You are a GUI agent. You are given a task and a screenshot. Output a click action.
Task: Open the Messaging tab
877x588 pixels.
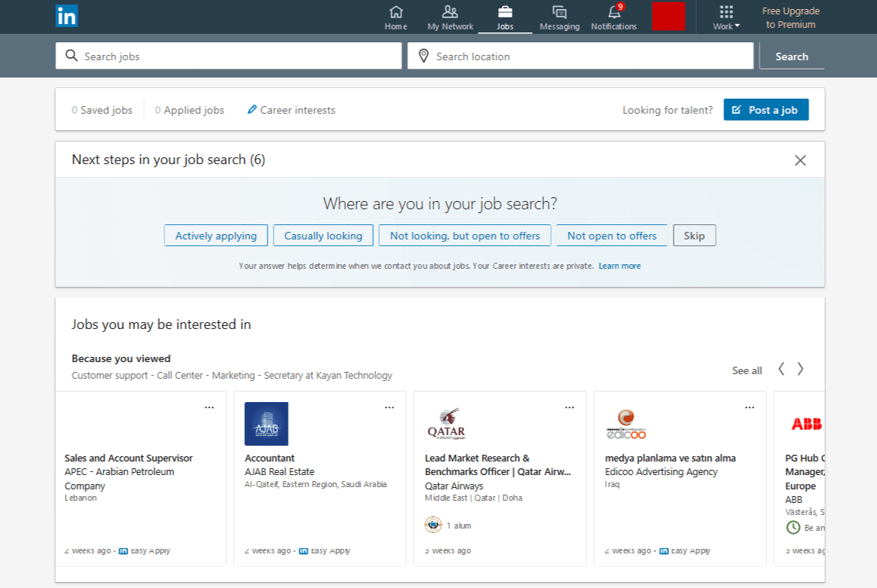point(559,17)
